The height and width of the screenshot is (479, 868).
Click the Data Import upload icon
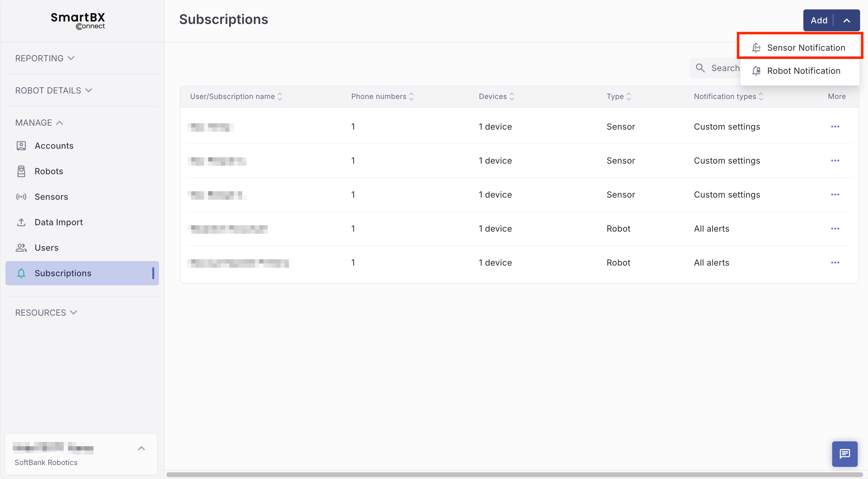tap(21, 222)
